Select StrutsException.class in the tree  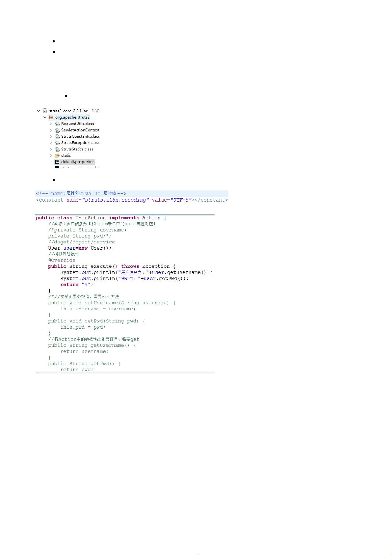80,143
